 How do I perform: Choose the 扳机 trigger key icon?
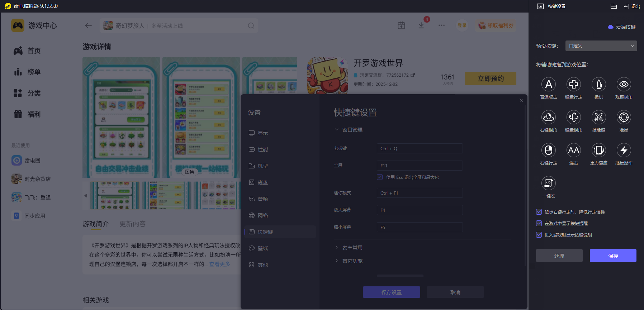[x=599, y=84]
